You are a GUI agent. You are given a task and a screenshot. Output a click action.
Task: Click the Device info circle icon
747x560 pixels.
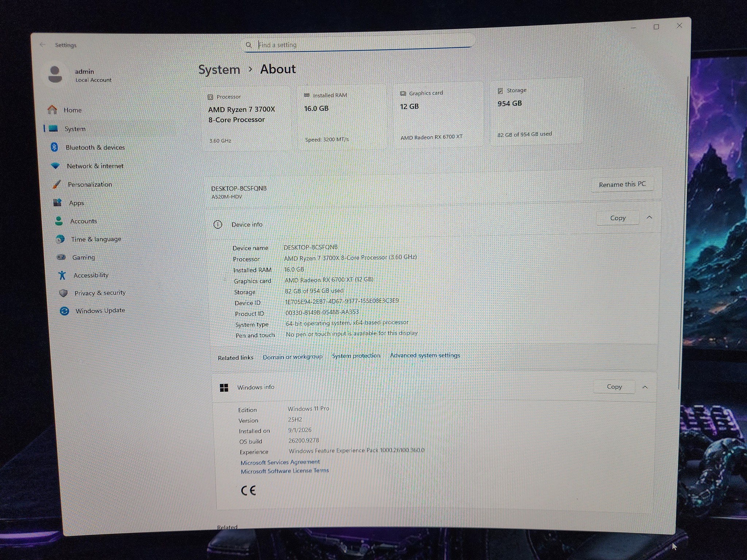pyautogui.click(x=218, y=224)
